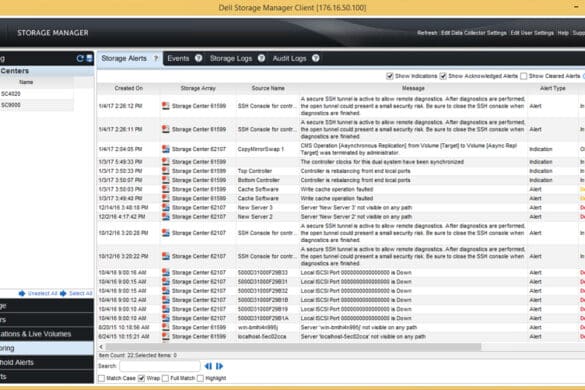Sort by Message column header
Viewport: 585px width, 390px height.
click(x=413, y=88)
